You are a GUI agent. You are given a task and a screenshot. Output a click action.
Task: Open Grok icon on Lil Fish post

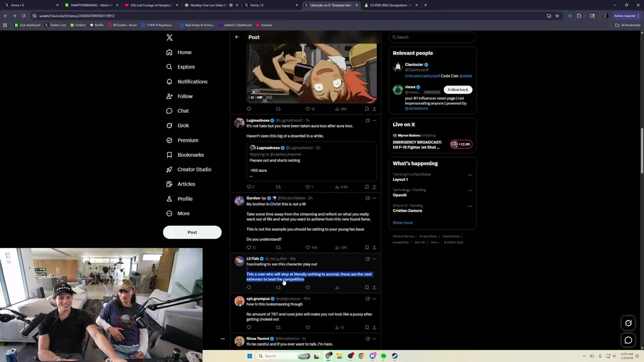[x=367, y=259]
